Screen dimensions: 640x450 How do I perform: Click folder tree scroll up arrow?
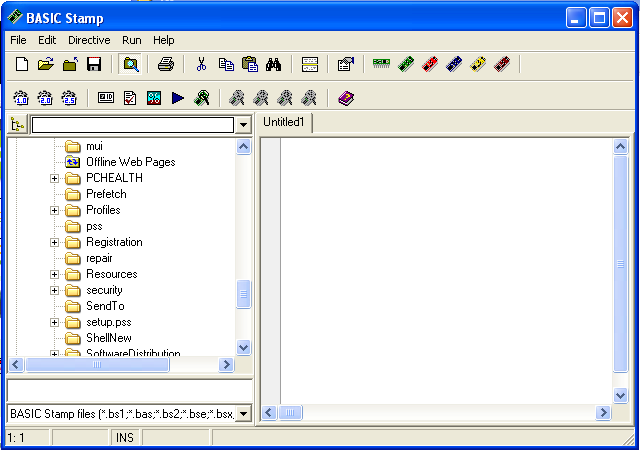[x=244, y=147]
